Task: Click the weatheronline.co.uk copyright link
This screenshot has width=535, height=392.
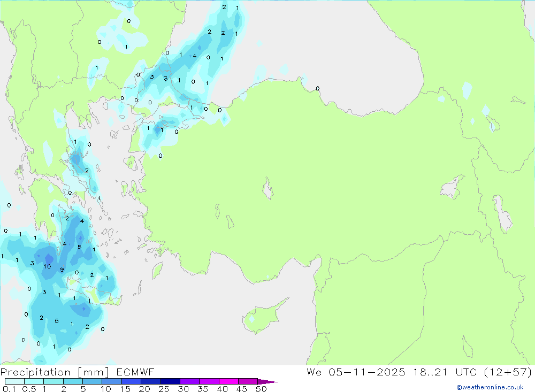Action: (490, 387)
